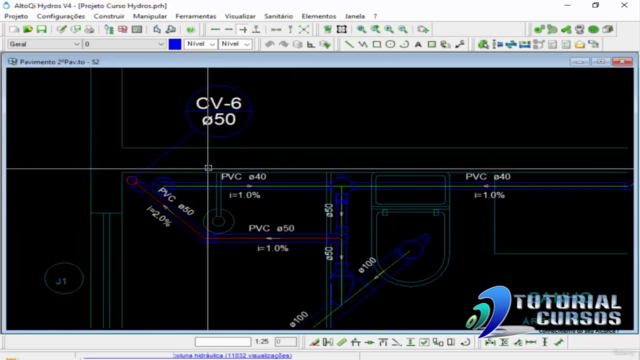This screenshot has height=360, width=640.
Task: Maximize the Pavimento 2ºPav.to inner window
Action: click(601, 62)
